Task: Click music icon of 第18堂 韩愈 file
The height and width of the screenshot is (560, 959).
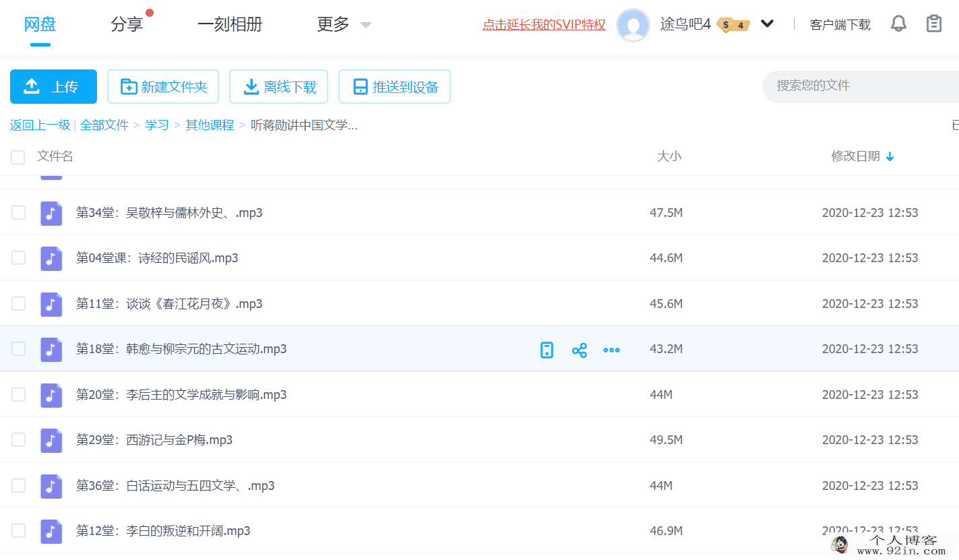Action: [x=51, y=349]
